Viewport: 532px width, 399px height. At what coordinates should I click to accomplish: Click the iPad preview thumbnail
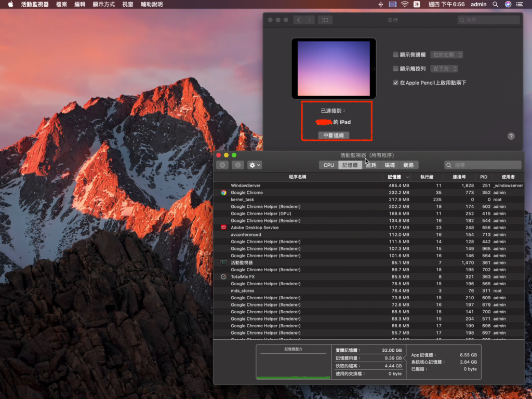point(334,69)
